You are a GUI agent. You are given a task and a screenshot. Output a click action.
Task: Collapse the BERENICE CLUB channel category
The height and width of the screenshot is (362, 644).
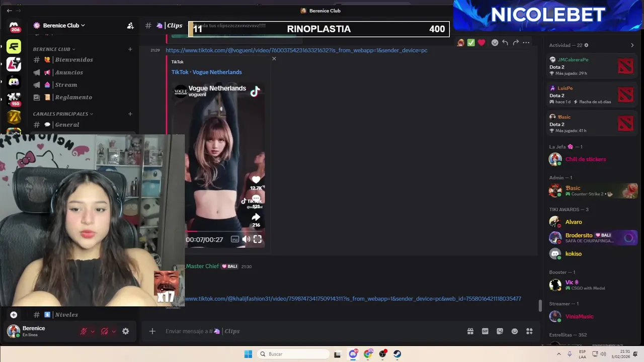point(54,49)
